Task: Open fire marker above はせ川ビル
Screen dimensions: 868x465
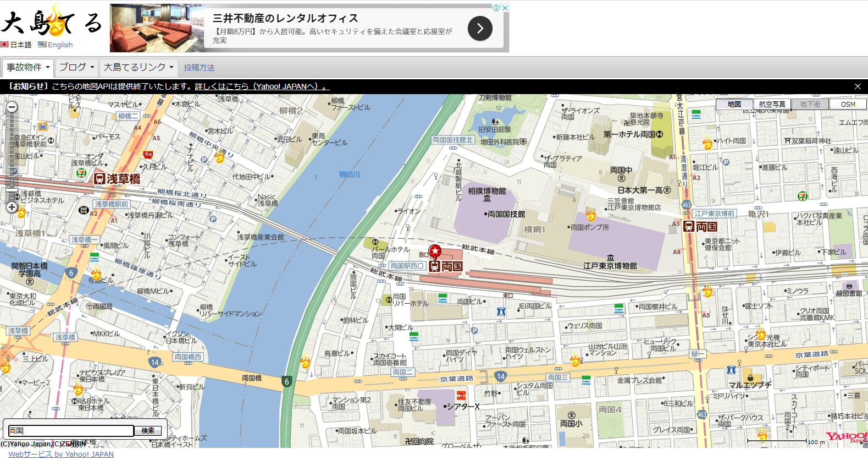Action: point(707,290)
